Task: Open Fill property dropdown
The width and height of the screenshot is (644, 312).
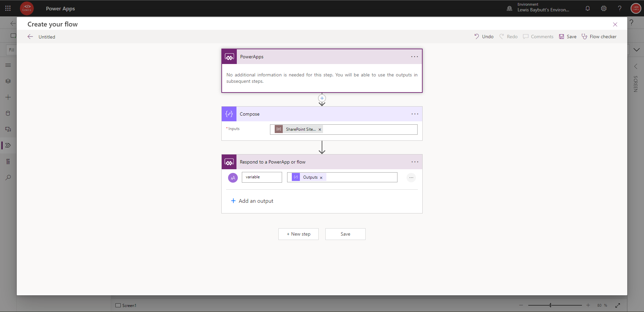Action: click(x=11, y=50)
